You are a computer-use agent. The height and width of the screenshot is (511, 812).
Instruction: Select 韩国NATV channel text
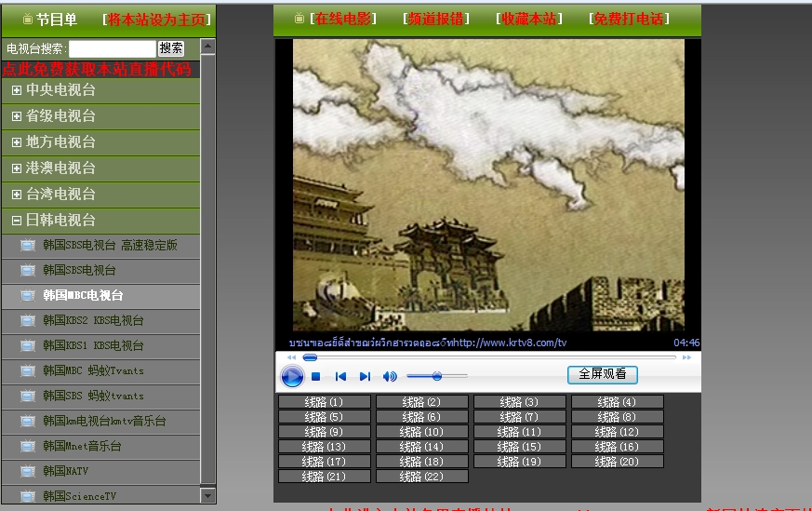coord(66,471)
